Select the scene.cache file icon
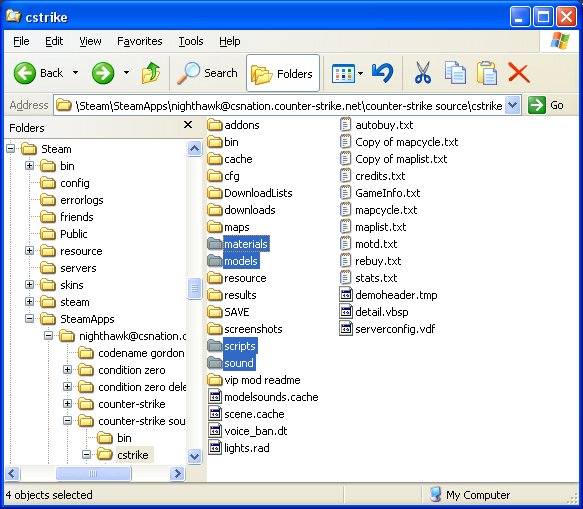The width and height of the screenshot is (583, 509). [x=215, y=414]
